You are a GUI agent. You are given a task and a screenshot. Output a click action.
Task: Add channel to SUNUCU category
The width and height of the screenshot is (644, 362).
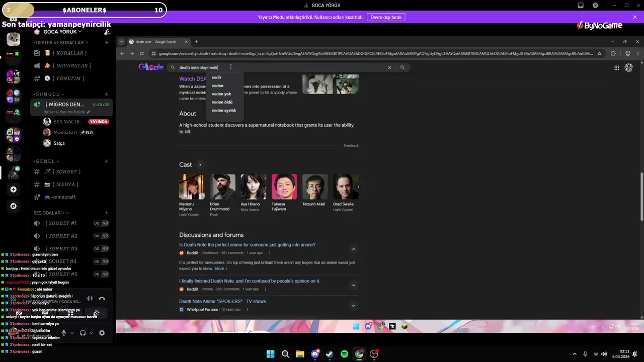[107, 94]
